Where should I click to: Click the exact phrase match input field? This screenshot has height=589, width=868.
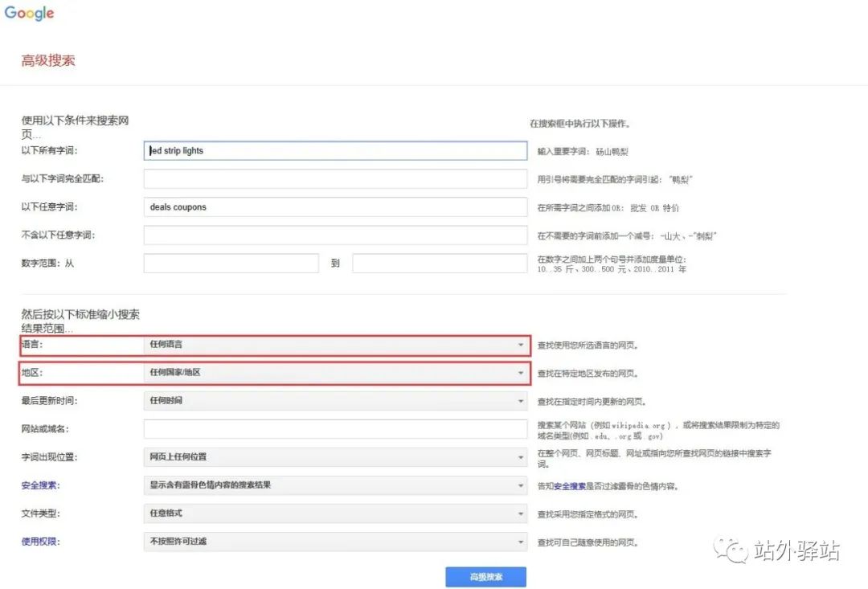click(335, 178)
